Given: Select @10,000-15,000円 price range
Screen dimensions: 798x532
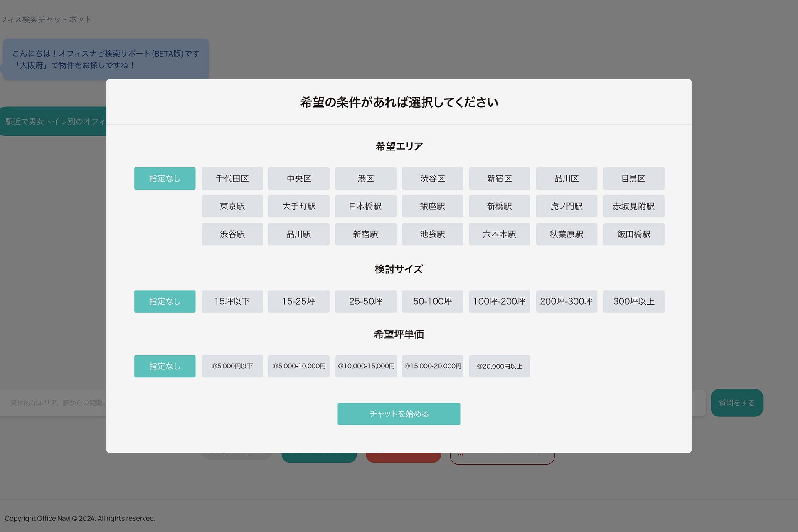Looking at the screenshot, I should point(366,366).
